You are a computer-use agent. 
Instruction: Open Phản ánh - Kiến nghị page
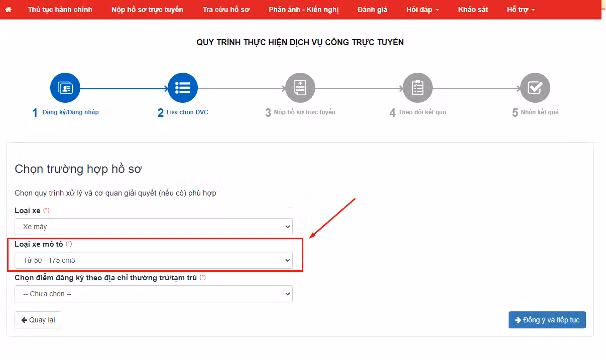click(x=303, y=9)
